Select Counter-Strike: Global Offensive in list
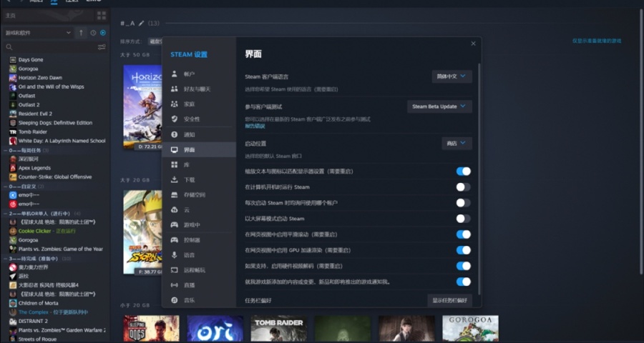644x343 pixels. coord(55,177)
